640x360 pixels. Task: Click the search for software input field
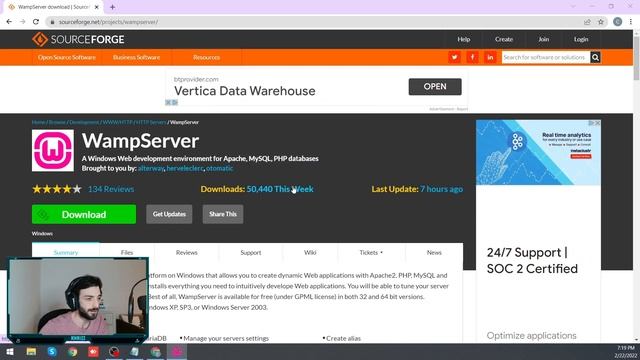[546, 57]
